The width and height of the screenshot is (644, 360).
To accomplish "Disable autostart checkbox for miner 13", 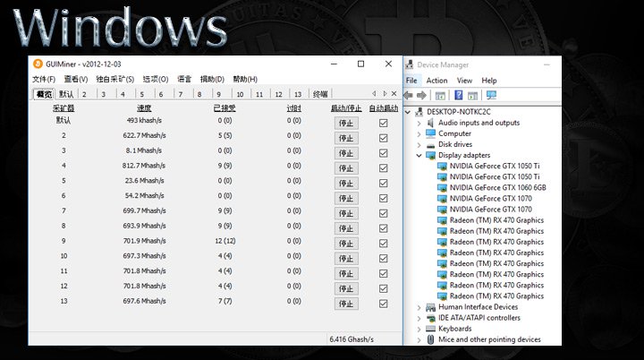I will (x=383, y=303).
